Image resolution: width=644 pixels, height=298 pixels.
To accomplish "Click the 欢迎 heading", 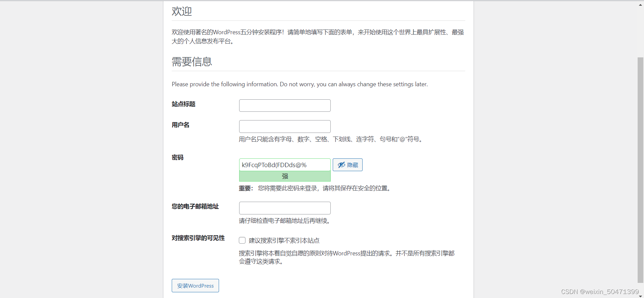I will [182, 11].
